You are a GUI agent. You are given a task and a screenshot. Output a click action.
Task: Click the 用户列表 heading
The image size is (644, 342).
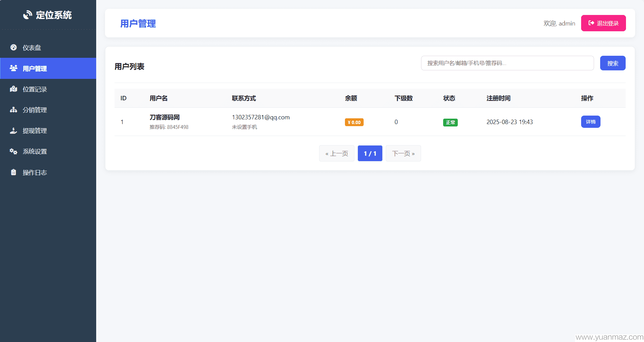pyautogui.click(x=129, y=67)
